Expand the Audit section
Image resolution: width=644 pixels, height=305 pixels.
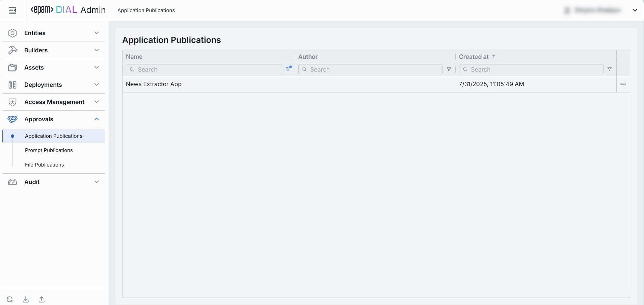click(54, 182)
